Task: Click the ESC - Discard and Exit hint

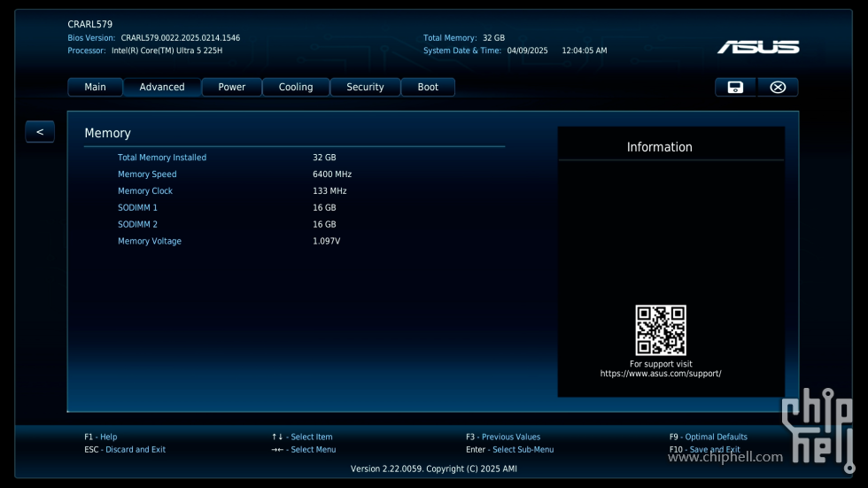Action: pos(125,450)
